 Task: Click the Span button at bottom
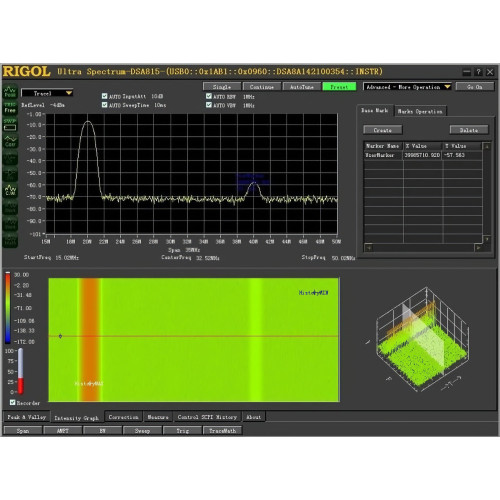click(23, 431)
